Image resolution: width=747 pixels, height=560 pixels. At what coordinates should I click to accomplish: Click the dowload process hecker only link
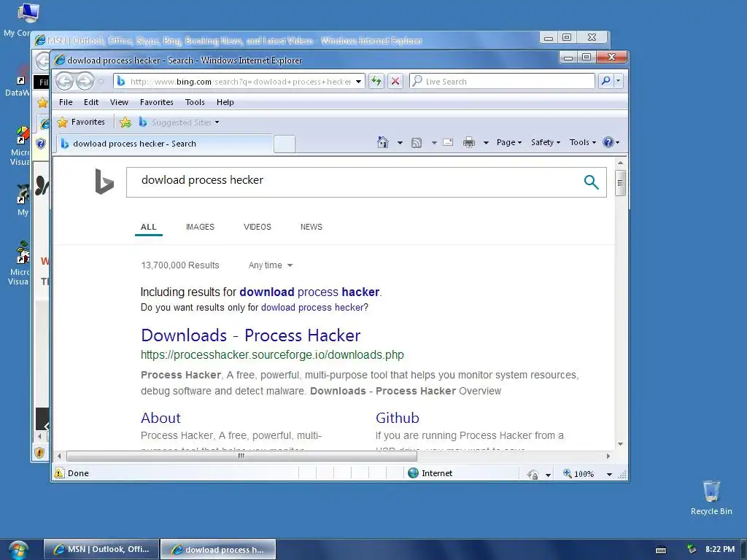tap(312, 307)
